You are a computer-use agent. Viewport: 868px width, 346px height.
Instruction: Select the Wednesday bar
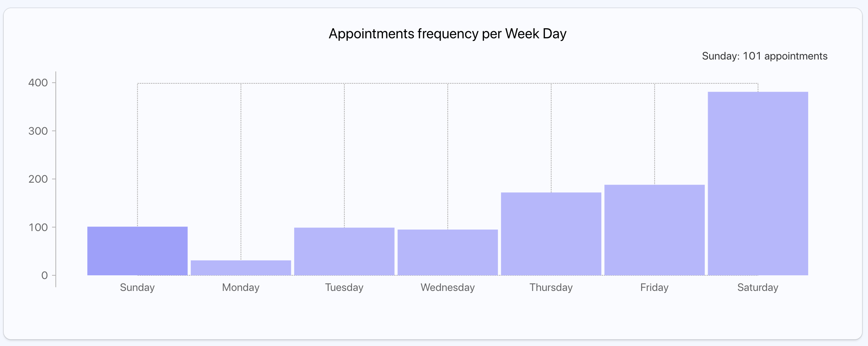point(447,252)
